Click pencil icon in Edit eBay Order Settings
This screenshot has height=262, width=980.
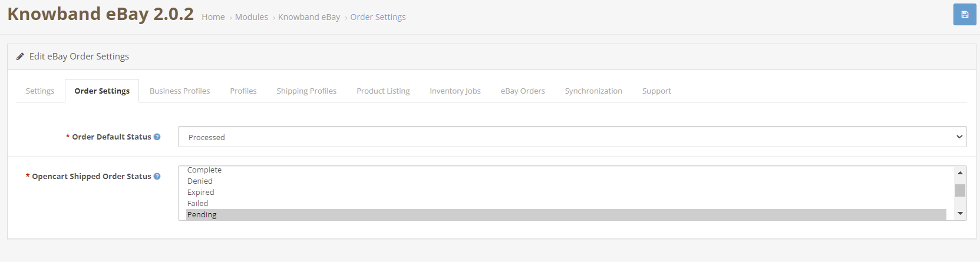click(x=20, y=57)
